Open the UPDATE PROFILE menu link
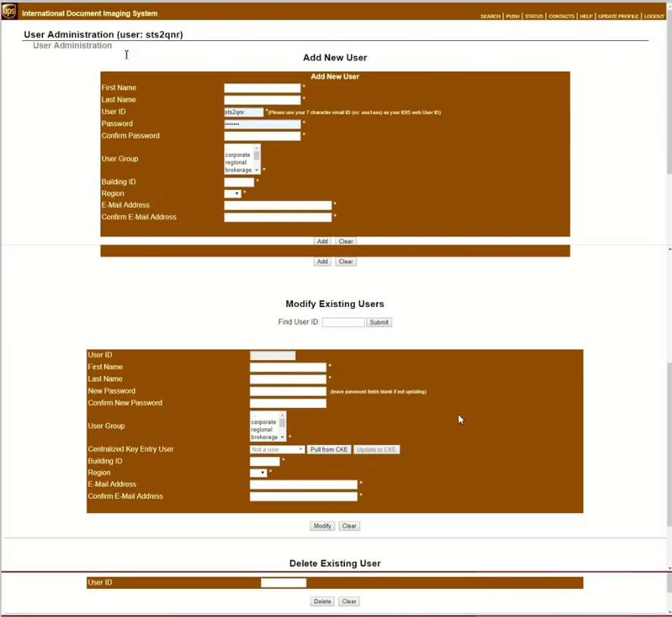 [x=618, y=16]
